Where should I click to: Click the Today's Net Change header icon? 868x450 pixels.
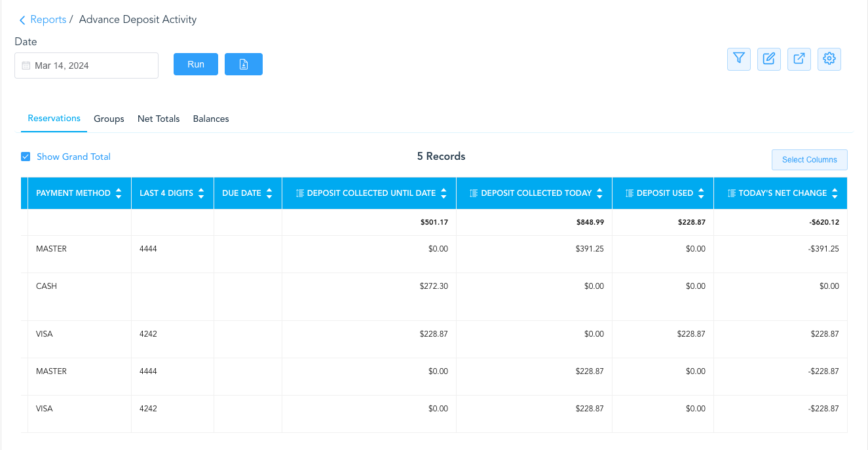pos(731,193)
